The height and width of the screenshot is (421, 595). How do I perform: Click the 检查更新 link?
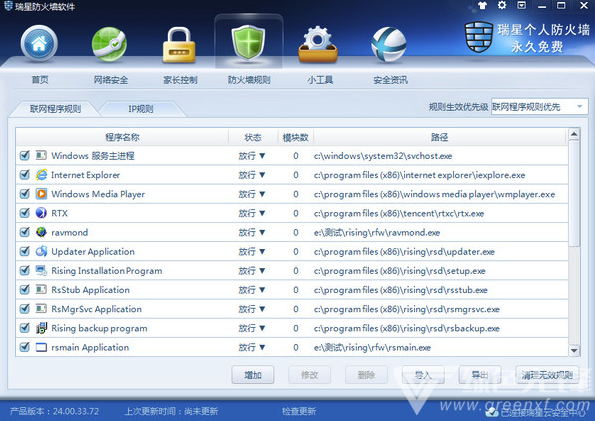[299, 411]
